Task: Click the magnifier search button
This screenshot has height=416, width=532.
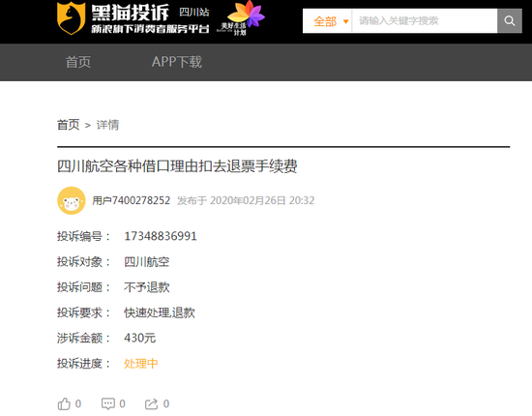Action: coord(509,21)
